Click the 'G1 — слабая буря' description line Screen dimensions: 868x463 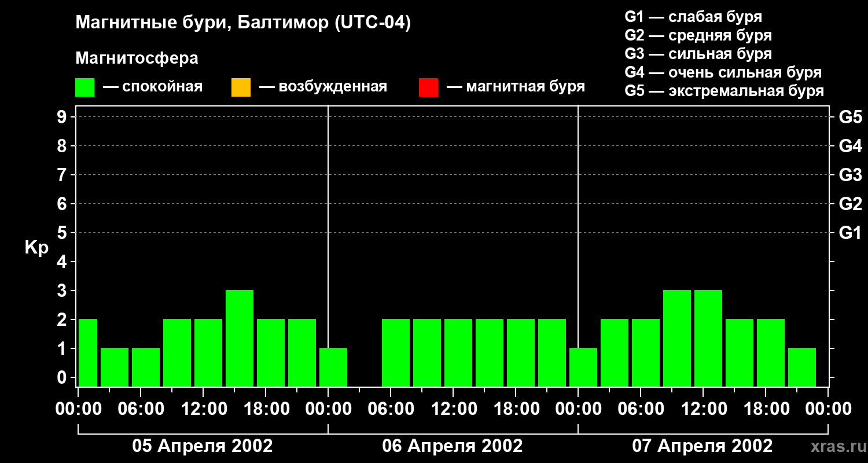point(693,17)
